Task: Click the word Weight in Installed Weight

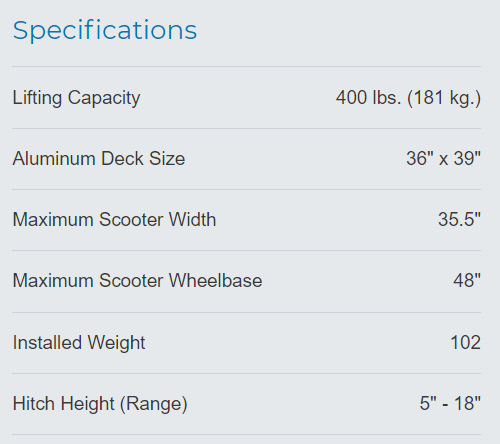Action: tap(116, 343)
